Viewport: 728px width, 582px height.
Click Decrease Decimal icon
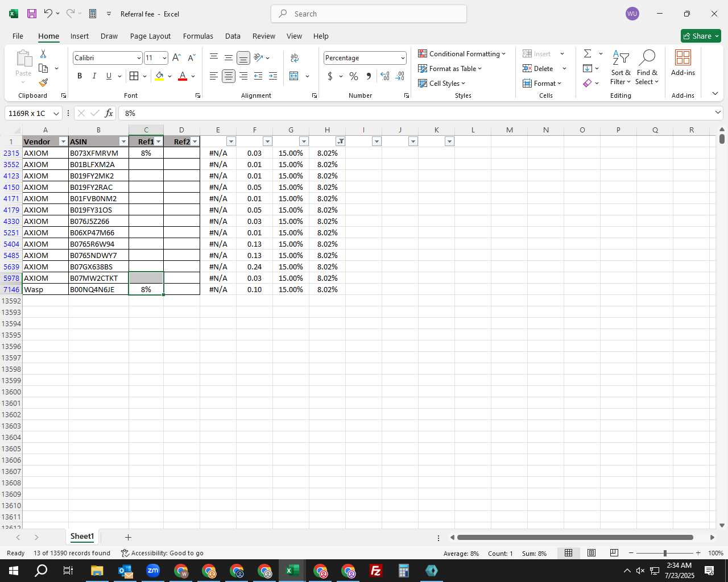[400, 76]
